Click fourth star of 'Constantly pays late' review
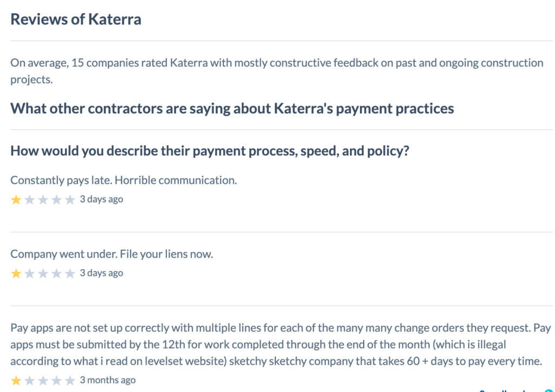Viewport: 555px width, 392px height. pos(56,200)
